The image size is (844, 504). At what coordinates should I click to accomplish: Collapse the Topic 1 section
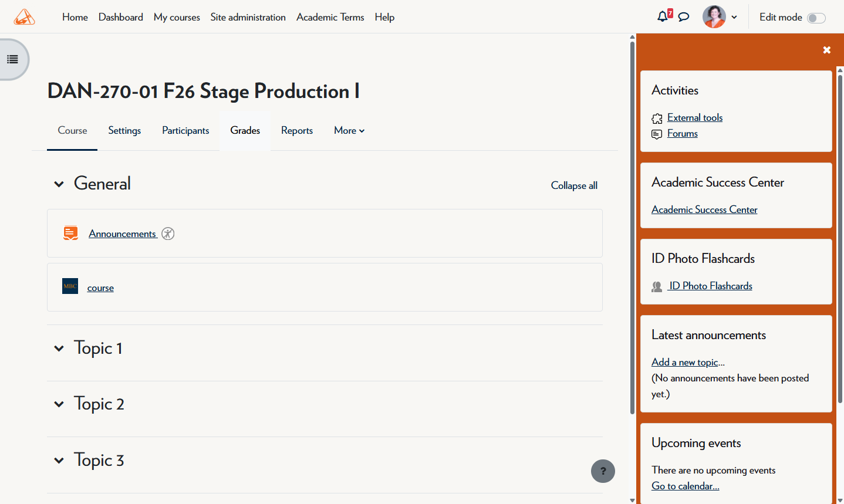(59, 349)
